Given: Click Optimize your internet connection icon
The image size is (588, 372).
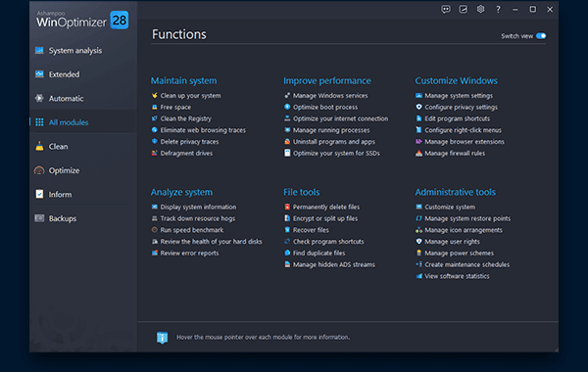Looking at the screenshot, I should pyautogui.click(x=287, y=118).
